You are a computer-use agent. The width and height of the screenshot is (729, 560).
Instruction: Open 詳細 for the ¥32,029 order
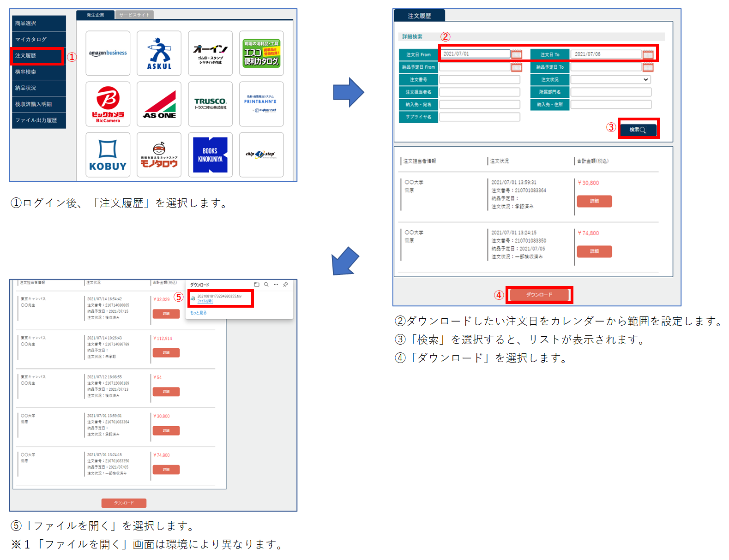tap(166, 314)
